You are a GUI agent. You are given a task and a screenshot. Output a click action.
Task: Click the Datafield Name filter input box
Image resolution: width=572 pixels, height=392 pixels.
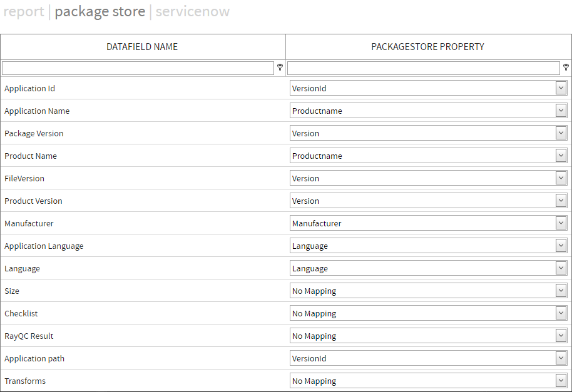[x=138, y=68]
